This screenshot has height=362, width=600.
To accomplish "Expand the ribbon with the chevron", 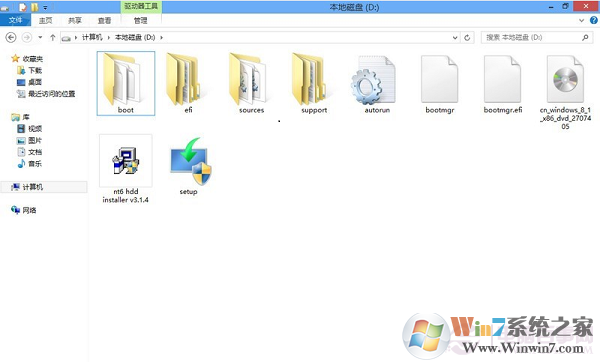I will pyautogui.click(x=582, y=21).
